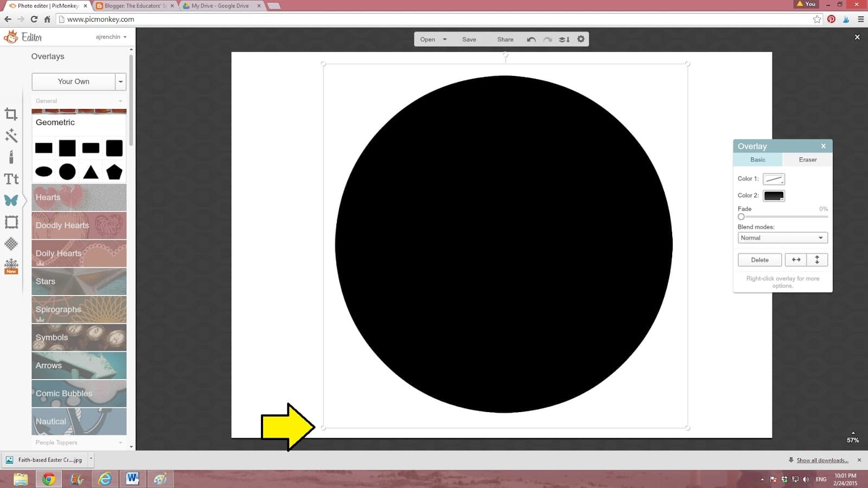Screen dimensions: 868x488
Task: Open the Themes snowflake icon
Action: tap(11, 266)
